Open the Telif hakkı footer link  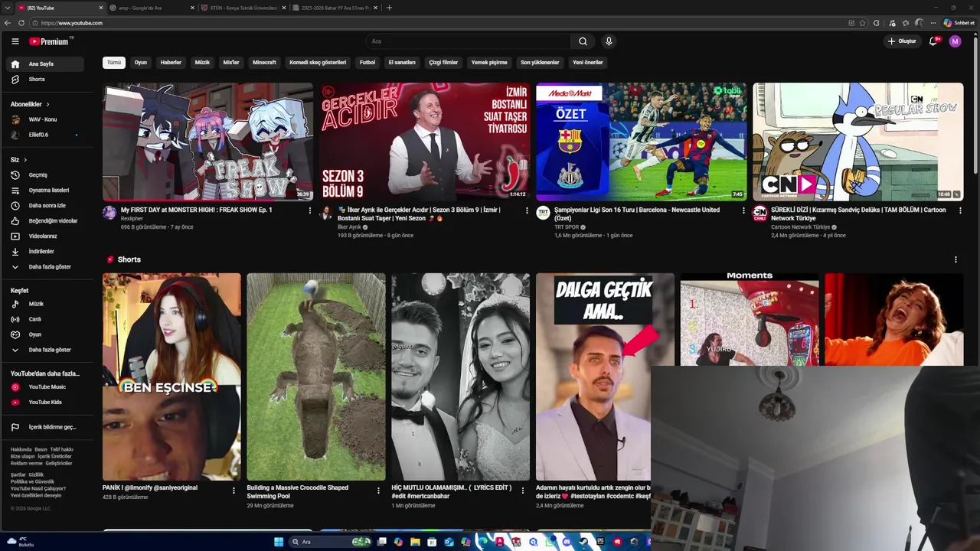62,449
